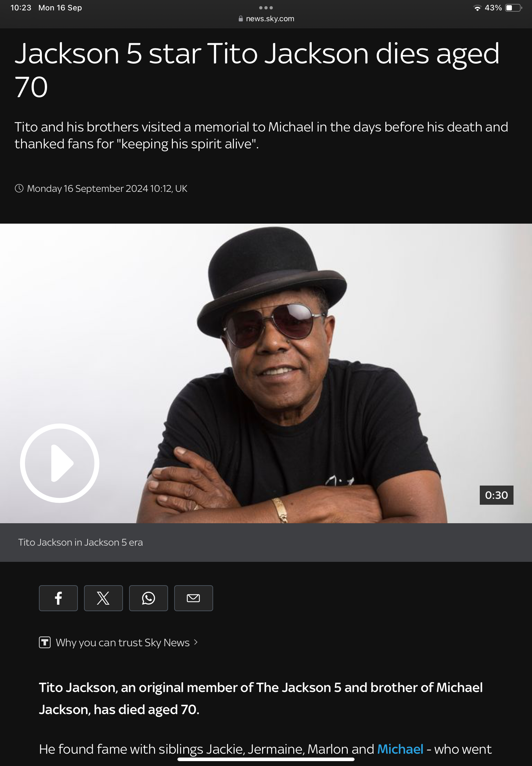Tap the article headline text
This screenshot has height=766, width=532.
coord(257,70)
